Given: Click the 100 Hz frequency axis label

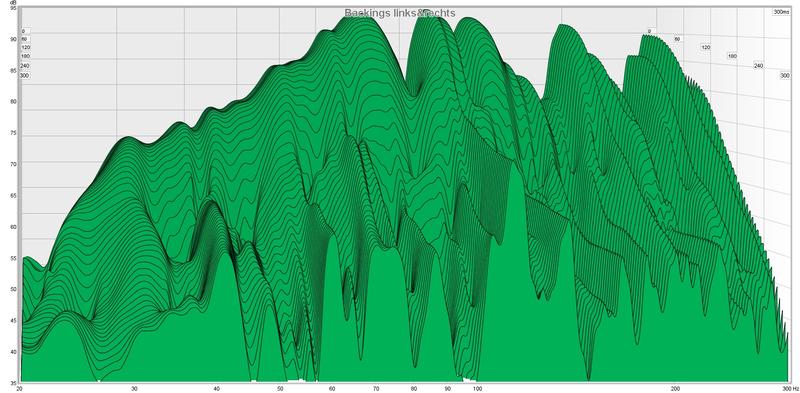Looking at the screenshot, I should coord(478,389).
